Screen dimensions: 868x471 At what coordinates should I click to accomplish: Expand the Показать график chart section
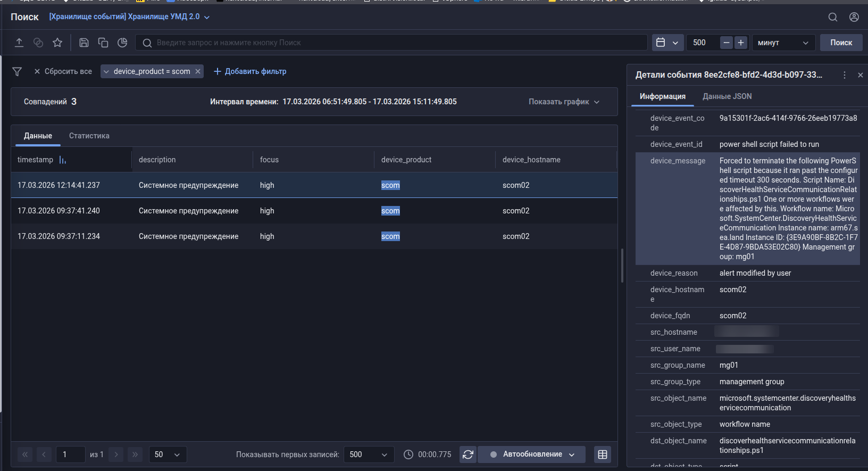tap(564, 102)
